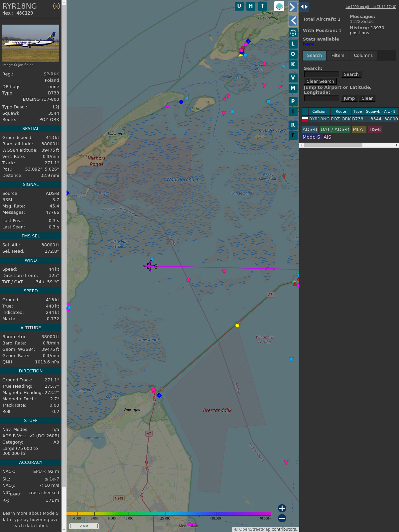Open tar1090 on github link
This screenshot has height=532, width=399.
tap(371, 7)
